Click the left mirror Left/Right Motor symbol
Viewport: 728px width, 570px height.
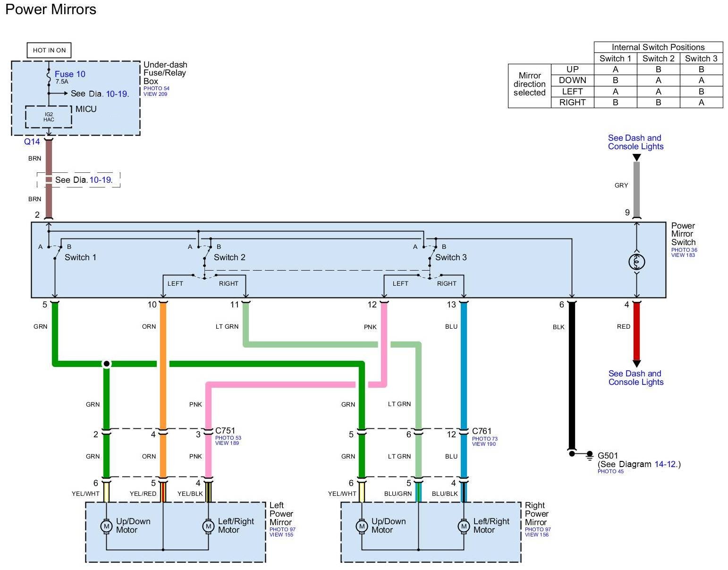pyautogui.click(x=208, y=526)
